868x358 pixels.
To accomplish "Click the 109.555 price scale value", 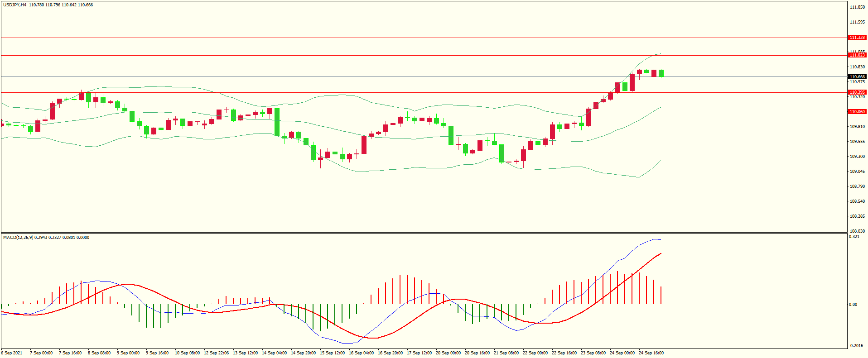I will point(857,142).
